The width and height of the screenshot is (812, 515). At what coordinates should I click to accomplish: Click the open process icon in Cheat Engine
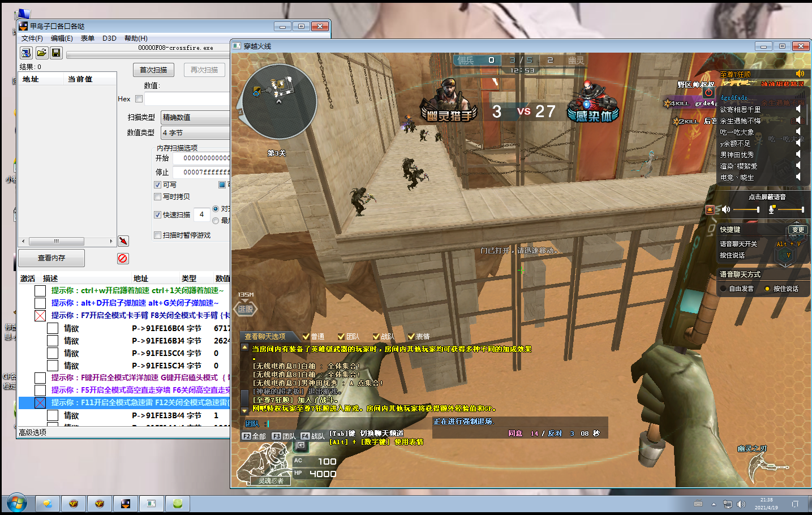(x=26, y=53)
